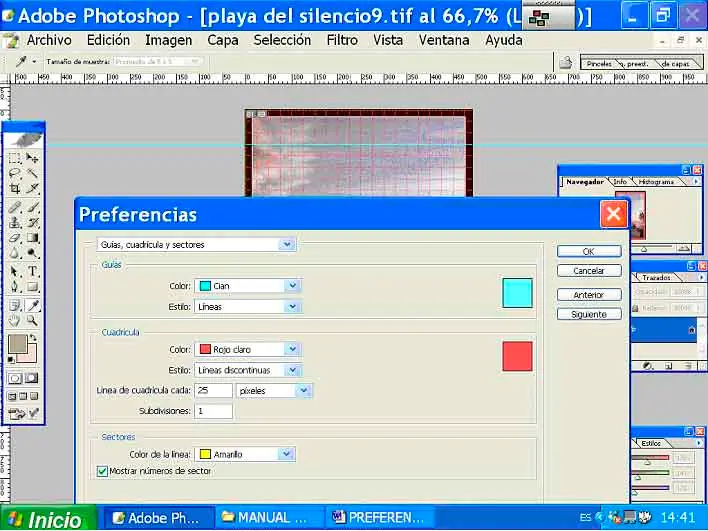Viewport: 708px width, 531px height.
Task: Swap foreground and background colors
Action: pyautogui.click(x=33, y=338)
